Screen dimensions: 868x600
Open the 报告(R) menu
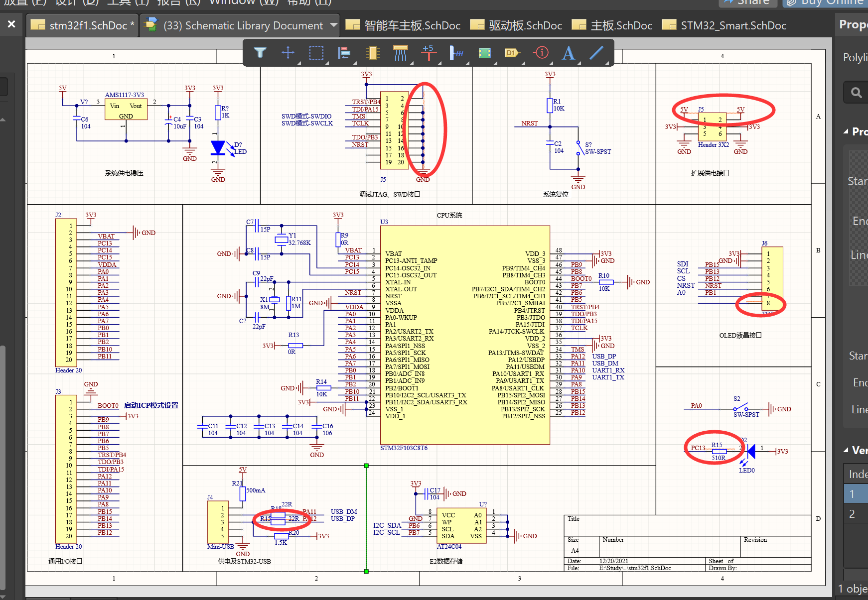(x=177, y=2)
